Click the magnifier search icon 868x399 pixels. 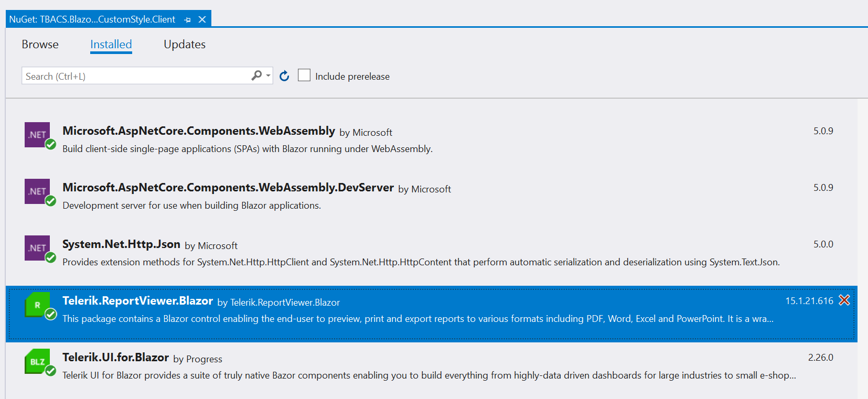[x=256, y=76]
